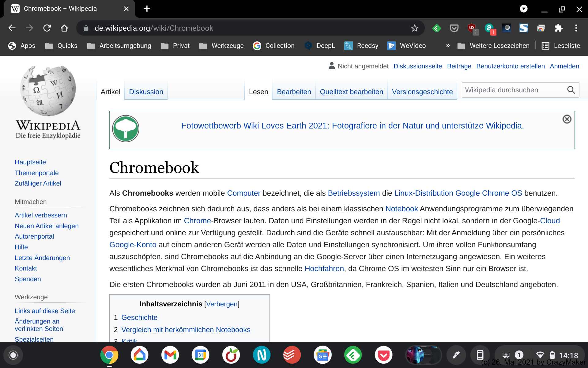Open the Quicks bookmark folder

(x=61, y=46)
